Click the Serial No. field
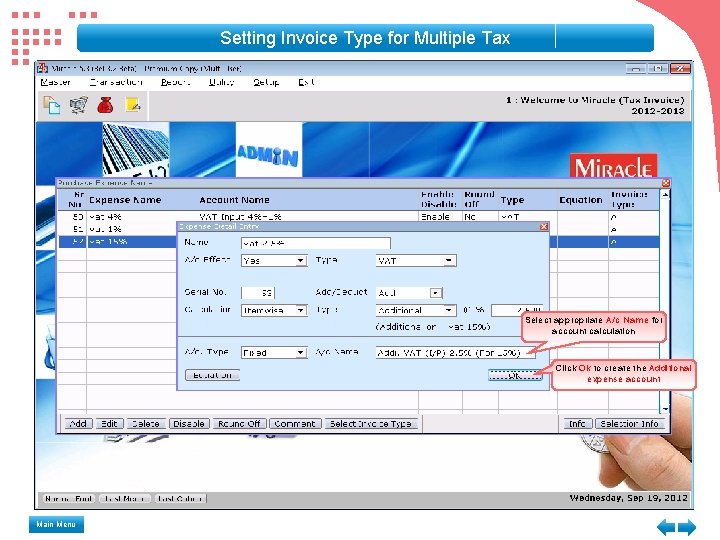 [258, 292]
